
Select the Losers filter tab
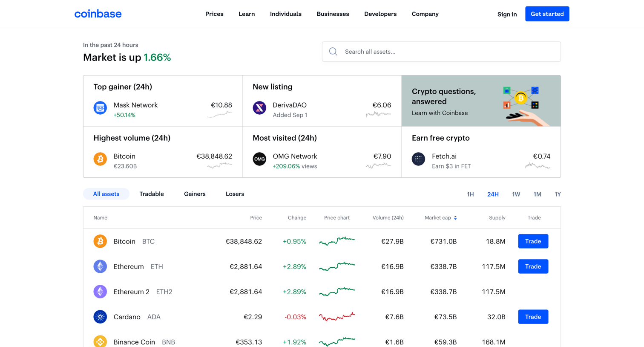[x=235, y=194]
